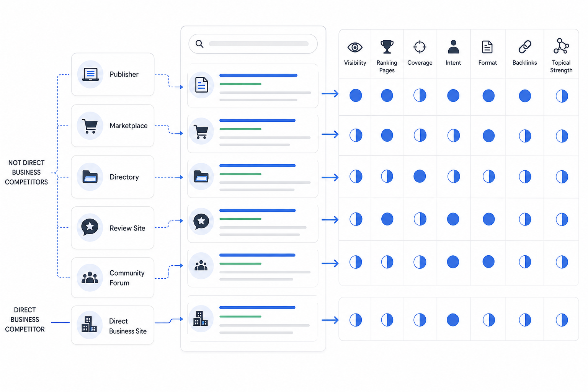Select the Review Site card label

(x=127, y=228)
